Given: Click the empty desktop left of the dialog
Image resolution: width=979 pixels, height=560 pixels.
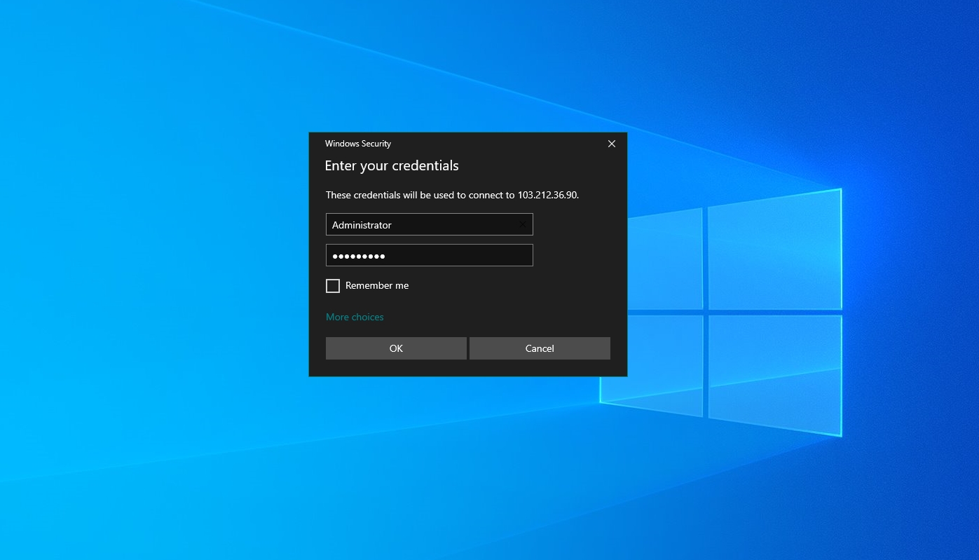Looking at the screenshot, I should [154, 280].
